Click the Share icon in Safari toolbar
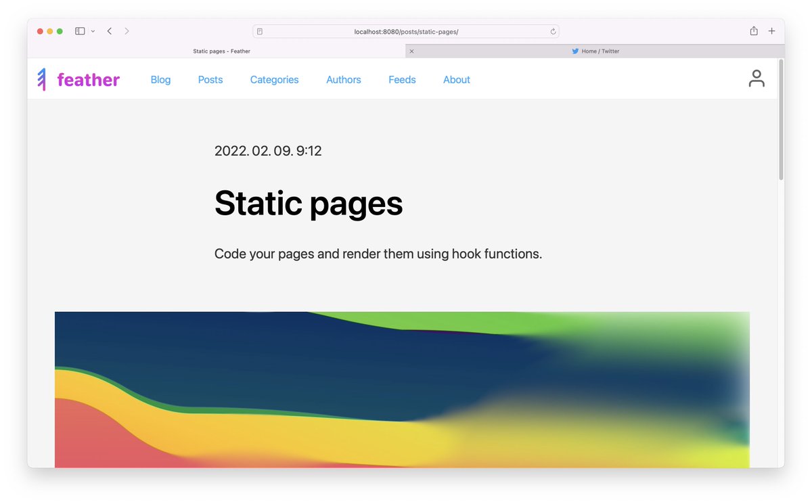 coord(753,30)
